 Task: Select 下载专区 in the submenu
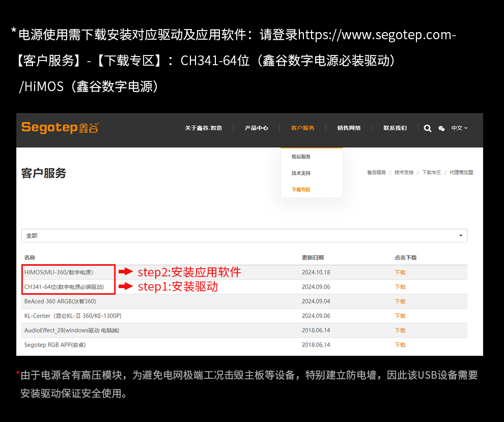tap(301, 189)
